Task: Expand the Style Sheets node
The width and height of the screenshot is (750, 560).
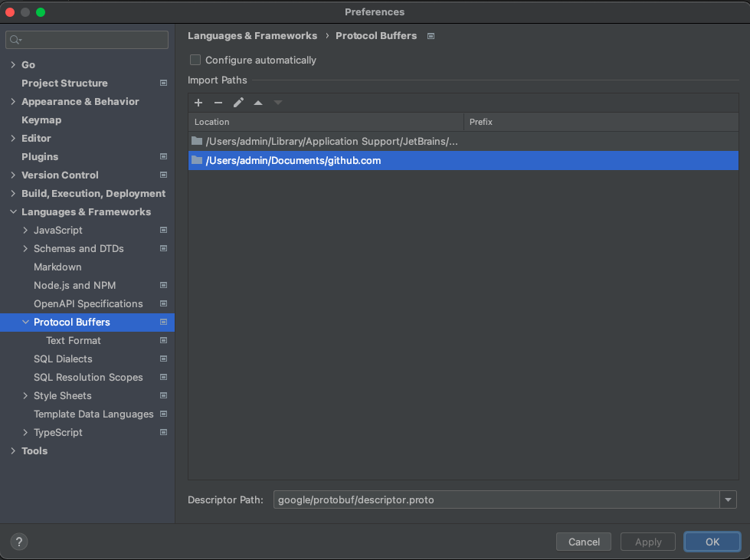Action: click(x=25, y=396)
